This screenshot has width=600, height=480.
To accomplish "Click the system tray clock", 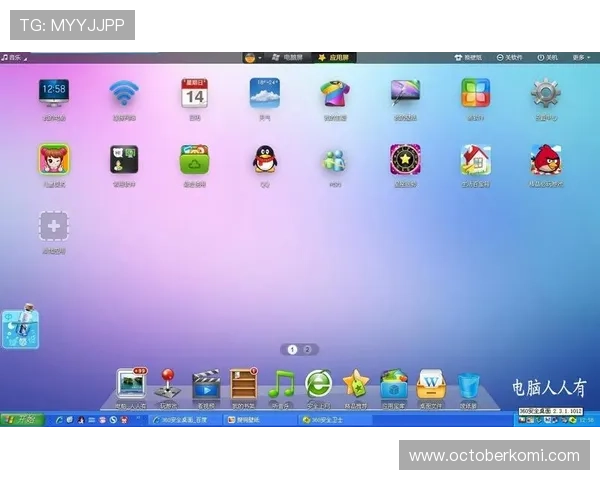I will 586,420.
